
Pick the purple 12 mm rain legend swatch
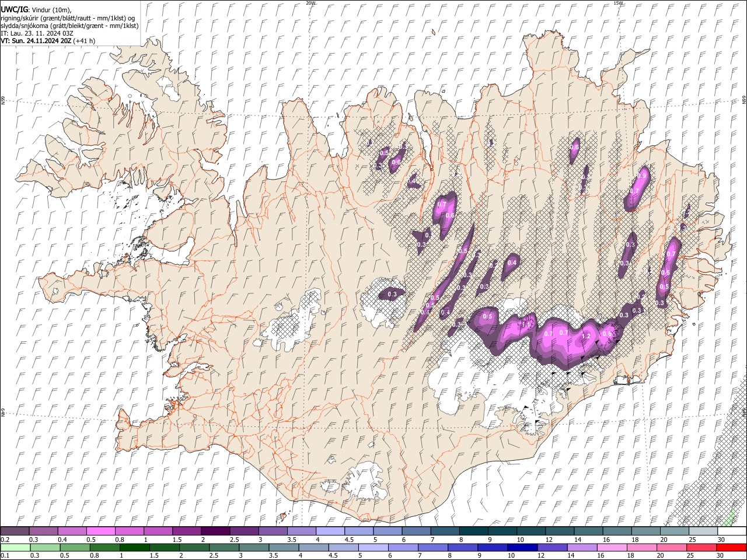click(x=552, y=547)
